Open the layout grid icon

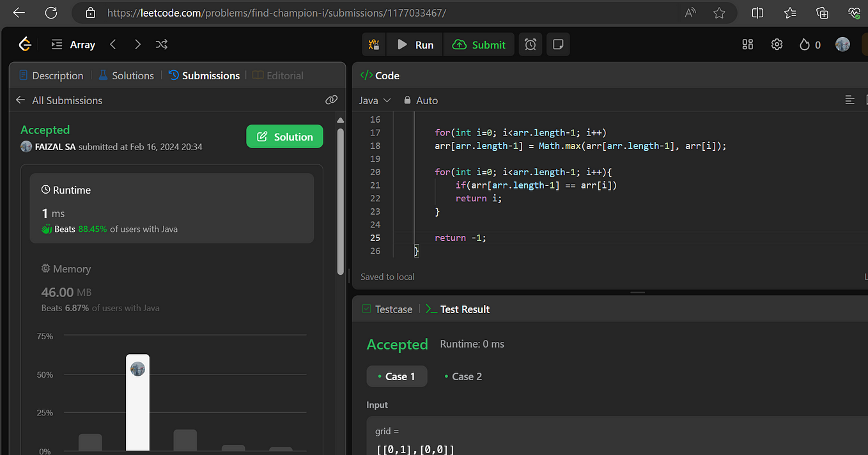(x=747, y=45)
